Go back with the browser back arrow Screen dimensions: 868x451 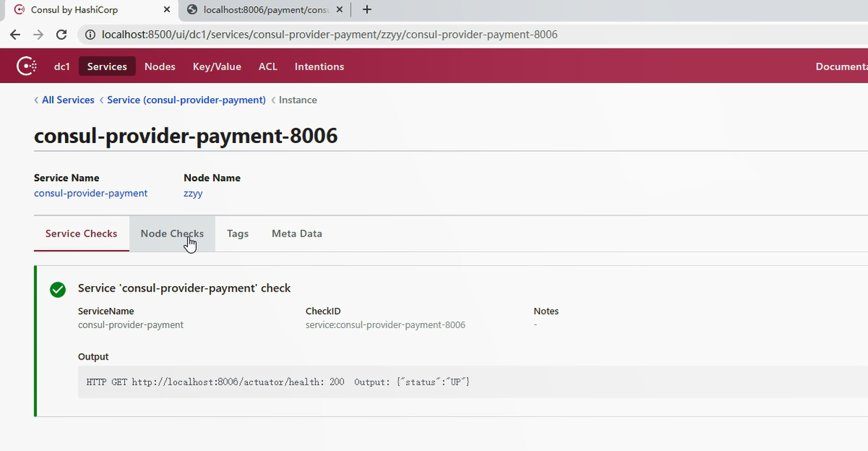click(15, 34)
